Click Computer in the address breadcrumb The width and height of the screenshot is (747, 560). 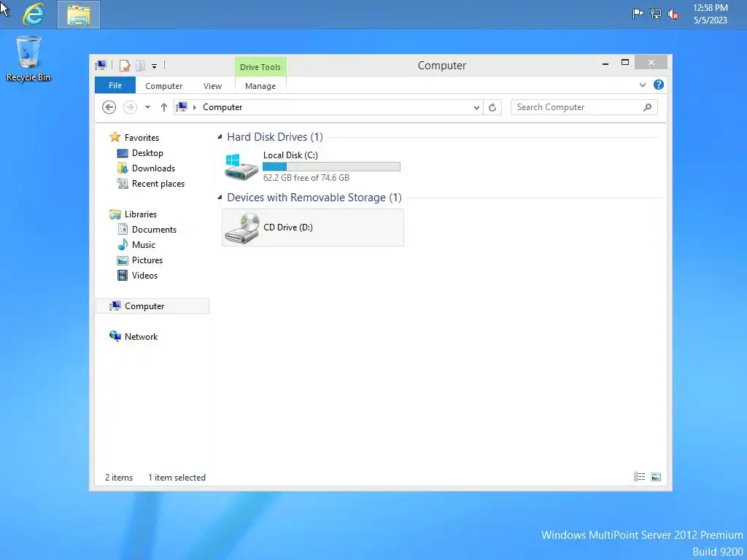click(x=222, y=107)
